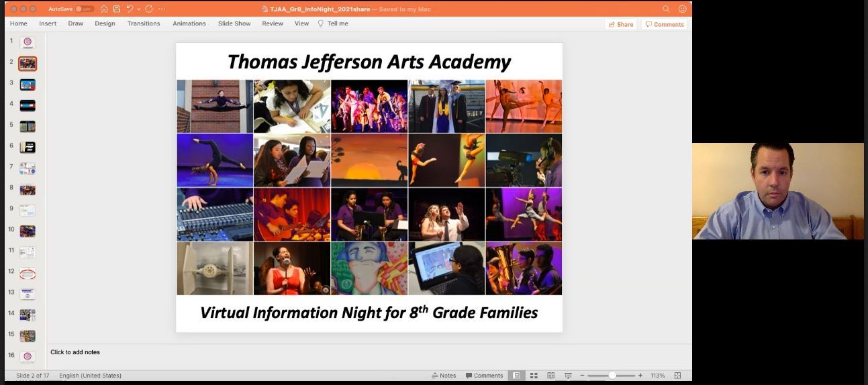Redo the last action
This screenshot has height=385, width=868.
149,9
